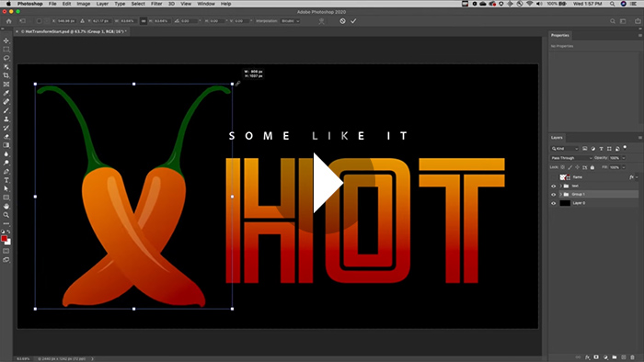This screenshot has width=644, height=362.
Task: Open the Image menu
Action: [x=84, y=4]
